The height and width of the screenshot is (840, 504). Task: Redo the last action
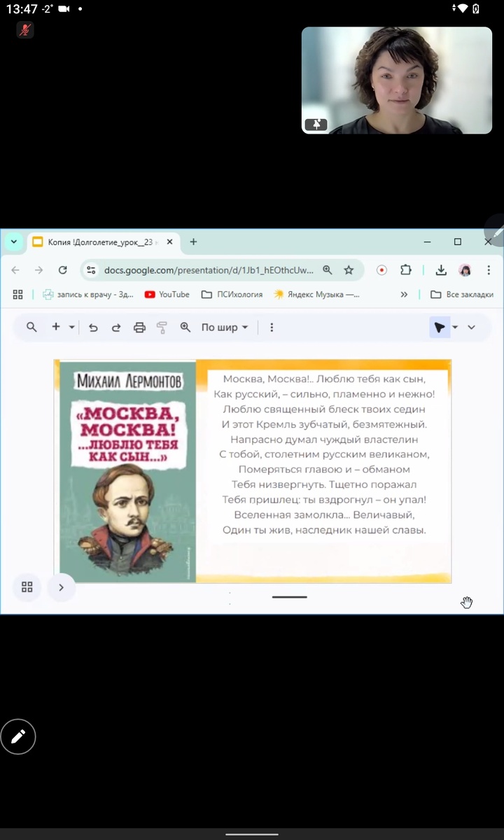tap(116, 327)
